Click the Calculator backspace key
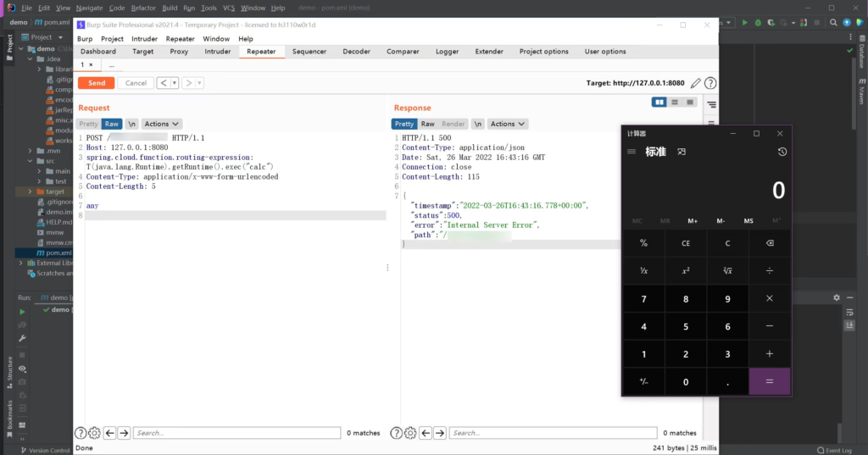Screen dimensions: 868x455 770,243
